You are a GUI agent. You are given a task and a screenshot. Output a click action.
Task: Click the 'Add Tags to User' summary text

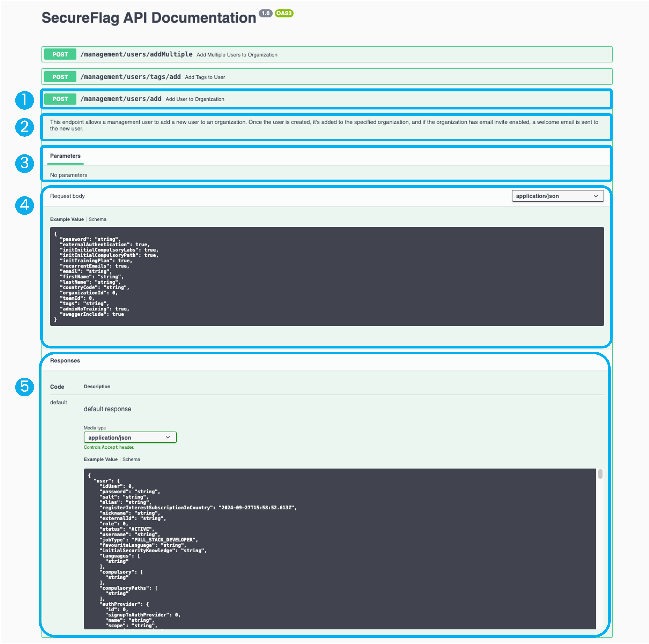[205, 77]
